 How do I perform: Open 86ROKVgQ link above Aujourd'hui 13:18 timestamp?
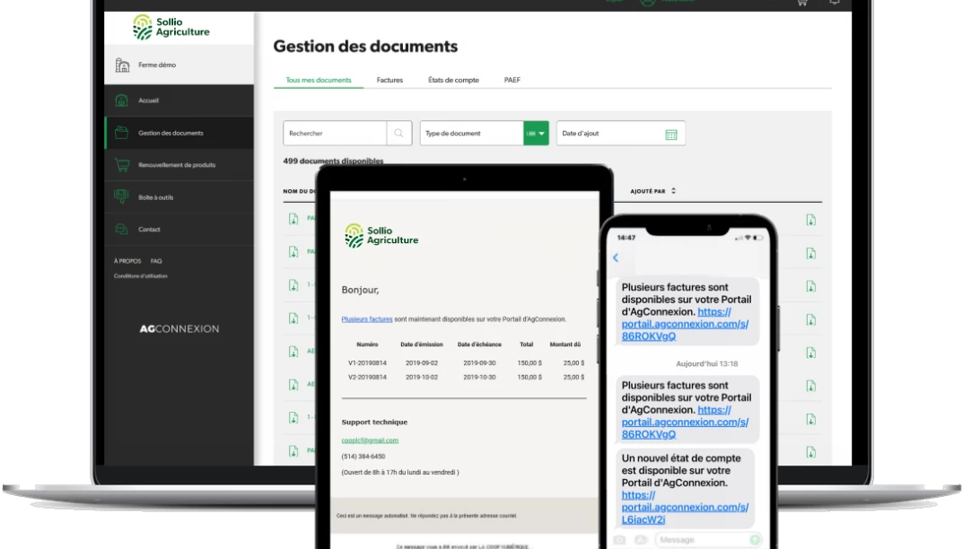point(685,324)
